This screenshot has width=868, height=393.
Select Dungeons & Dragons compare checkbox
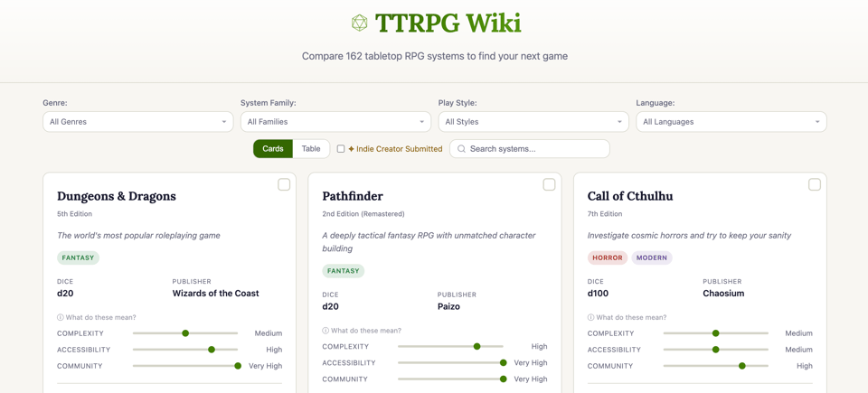point(284,184)
